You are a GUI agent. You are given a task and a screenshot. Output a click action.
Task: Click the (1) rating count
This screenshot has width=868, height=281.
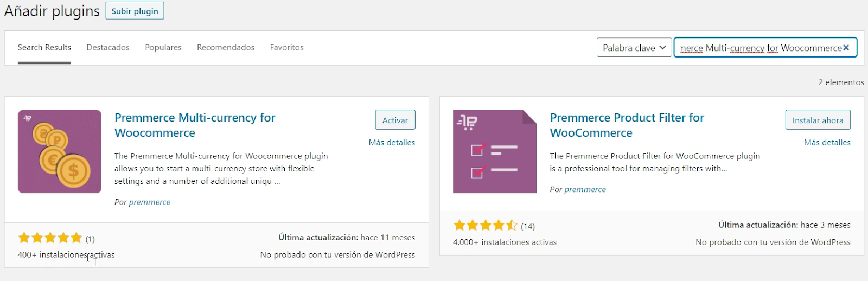click(90, 239)
